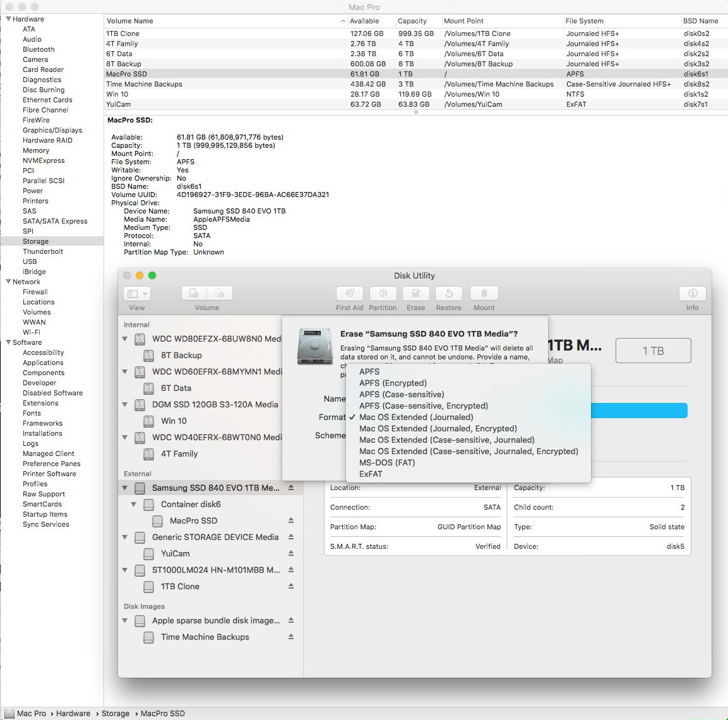
Task: Open Startup Items in Software list
Action: click(x=45, y=514)
